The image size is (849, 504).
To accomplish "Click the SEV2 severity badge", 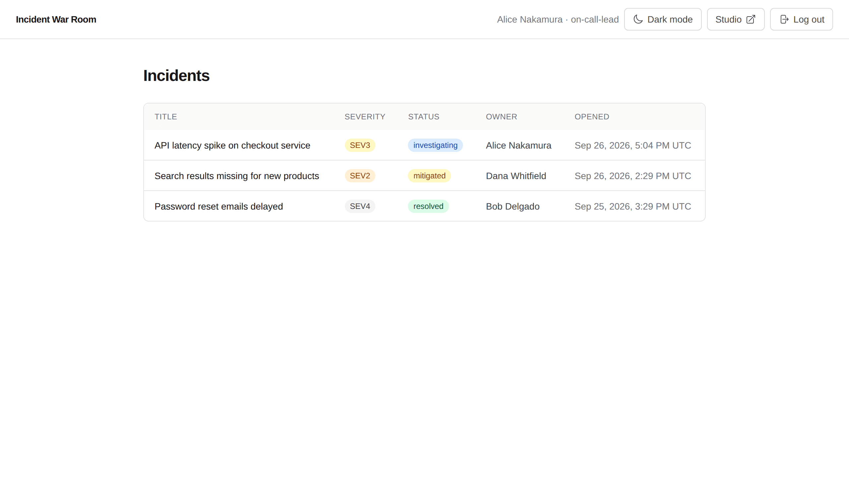I will pos(360,176).
